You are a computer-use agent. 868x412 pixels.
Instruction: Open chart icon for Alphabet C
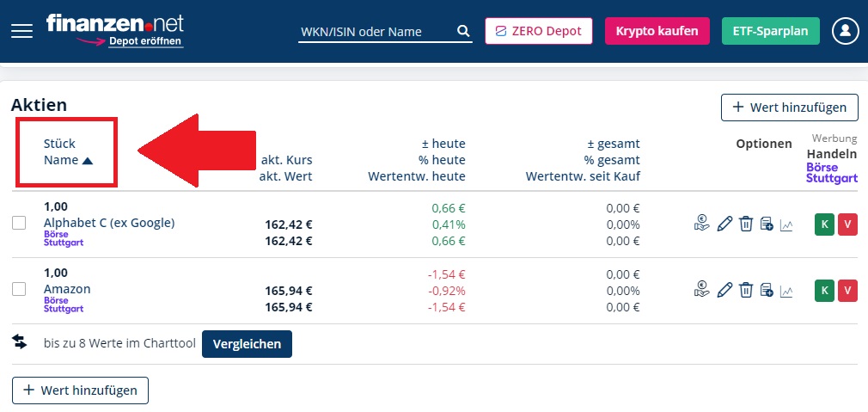(786, 224)
